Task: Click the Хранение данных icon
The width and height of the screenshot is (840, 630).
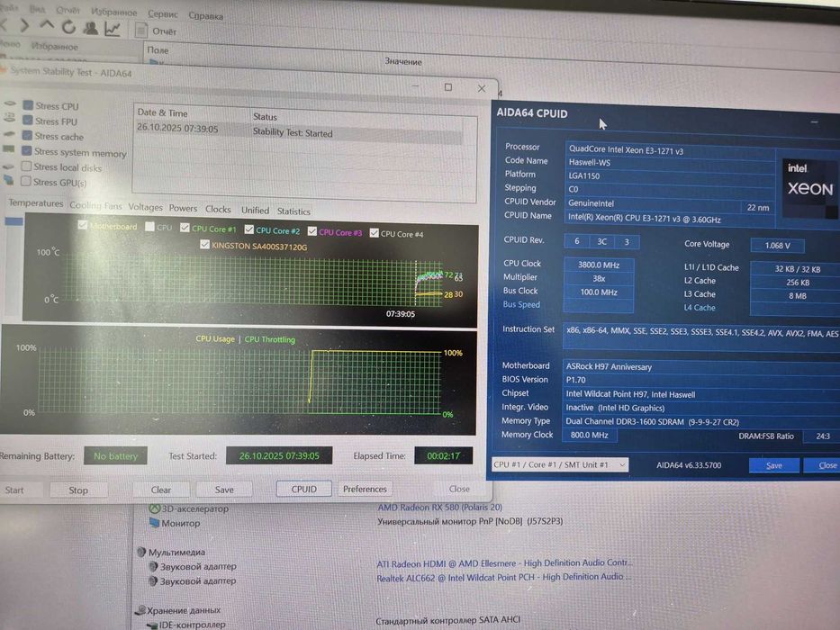Action: pos(140,609)
